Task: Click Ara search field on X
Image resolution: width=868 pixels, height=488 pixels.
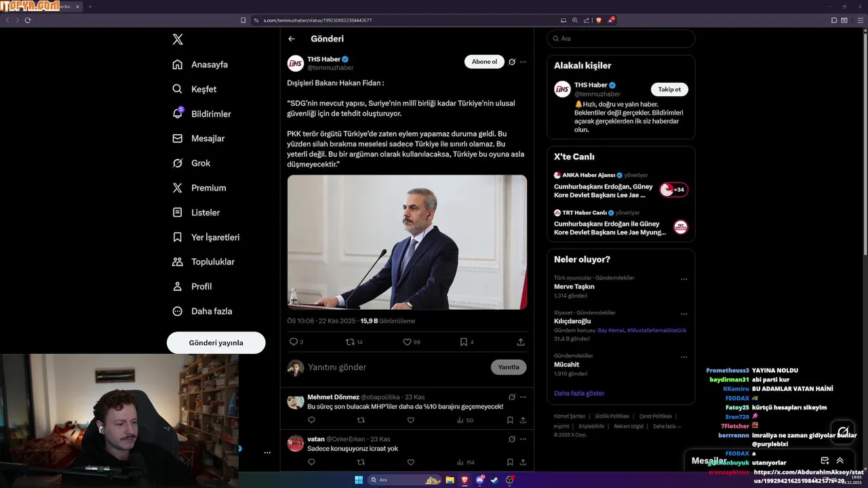Action: (x=621, y=39)
